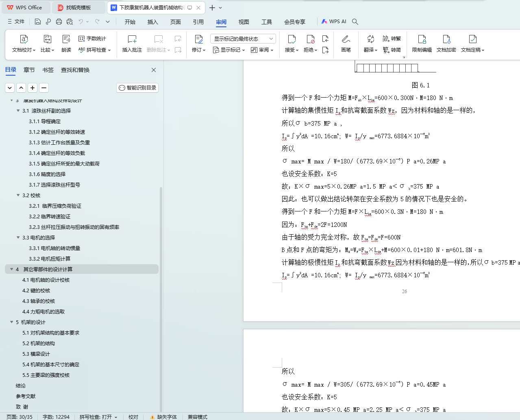Switch to the 插入 ribbon tab
Image resolution: width=520 pixels, height=420 pixels.
pyautogui.click(x=153, y=22)
